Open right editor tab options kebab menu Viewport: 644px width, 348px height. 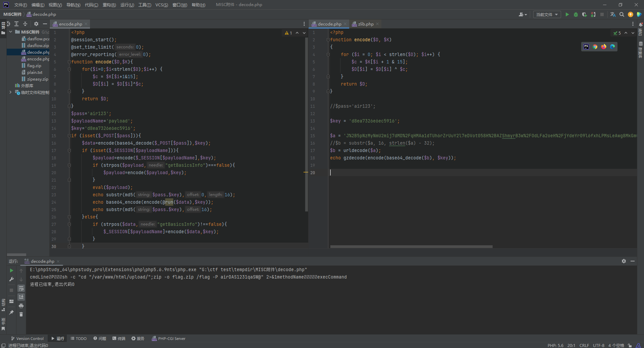click(633, 24)
